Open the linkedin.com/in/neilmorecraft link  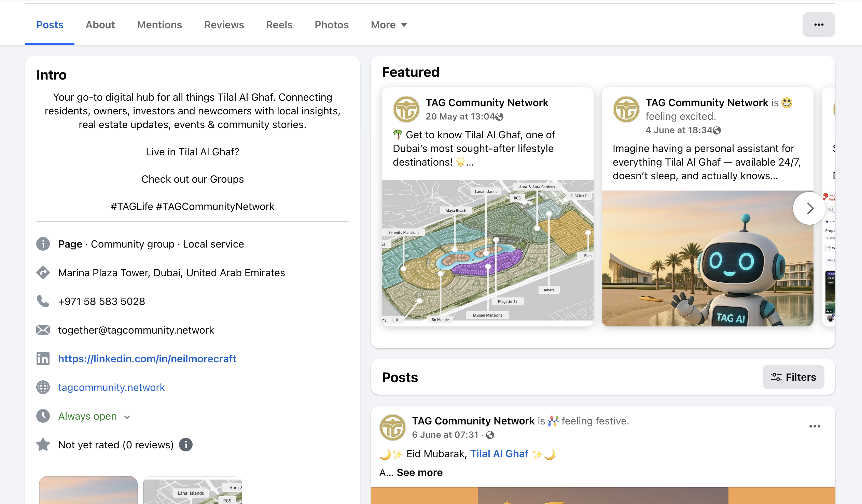click(147, 359)
